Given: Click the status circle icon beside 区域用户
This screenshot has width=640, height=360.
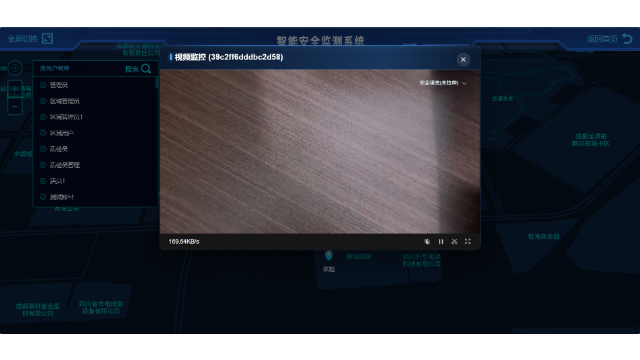Looking at the screenshot, I should point(43,133).
